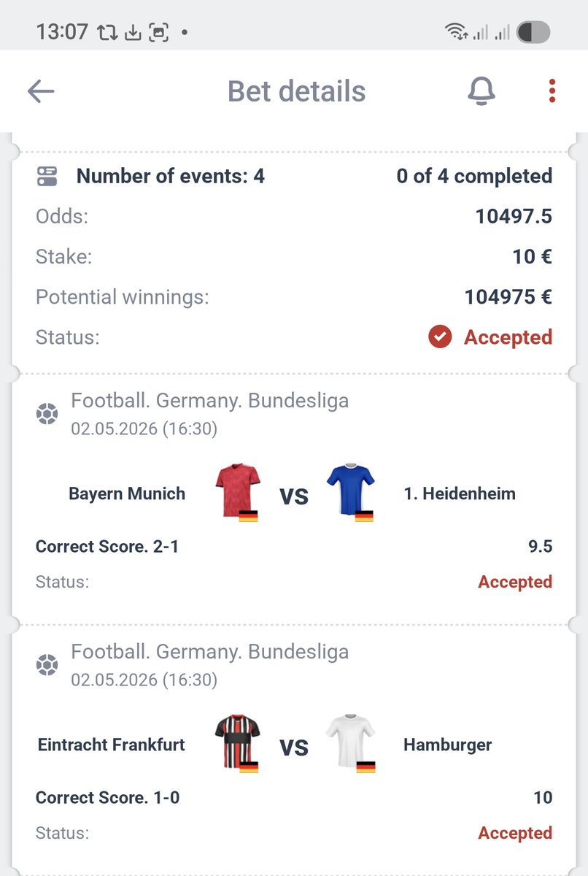
Task: Open Hamburger team name
Action: (447, 745)
